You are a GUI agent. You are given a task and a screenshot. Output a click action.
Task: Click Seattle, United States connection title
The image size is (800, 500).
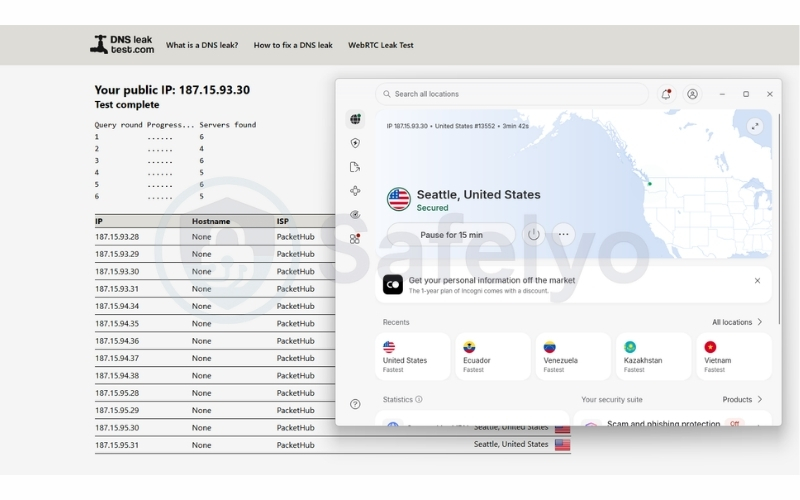[x=479, y=194]
